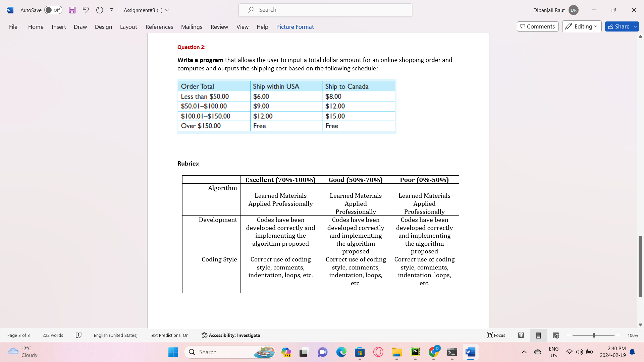Enable Focus mode
Image resolution: width=644 pixels, height=362 pixels.
496,335
